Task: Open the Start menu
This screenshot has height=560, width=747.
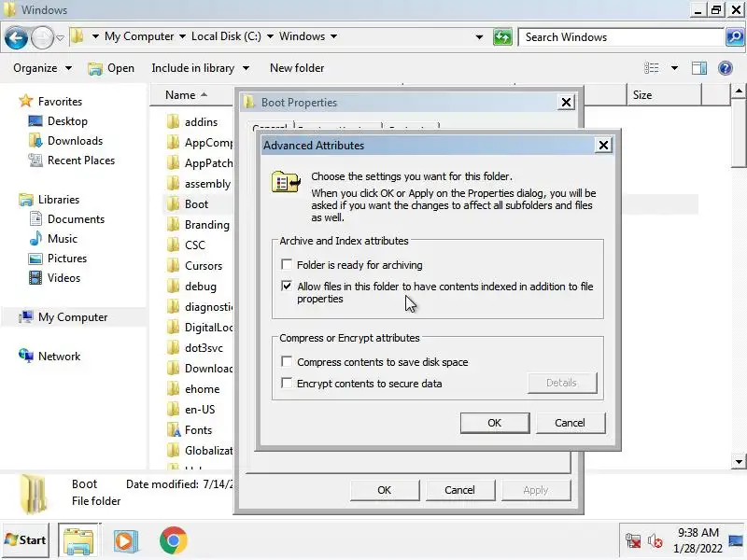Action: click(26, 540)
